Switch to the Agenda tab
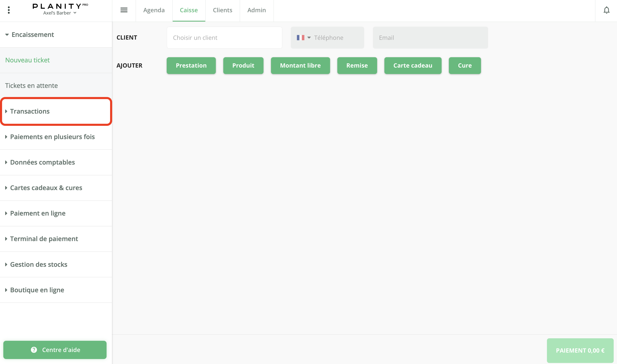The height and width of the screenshot is (364, 617). pos(154,10)
